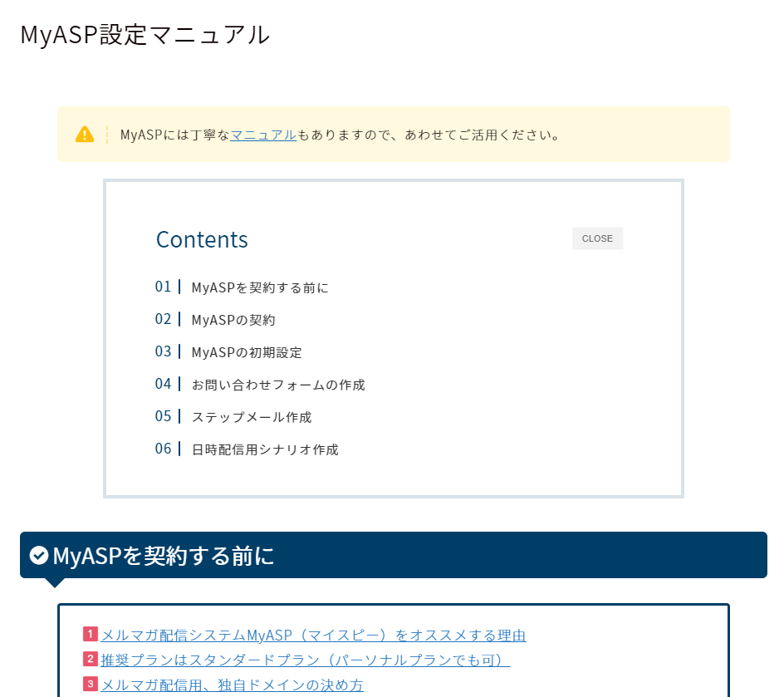Click the number 02 in contents
Image resolution: width=784 pixels, height=697 pixels.
[x=163, y=319]
